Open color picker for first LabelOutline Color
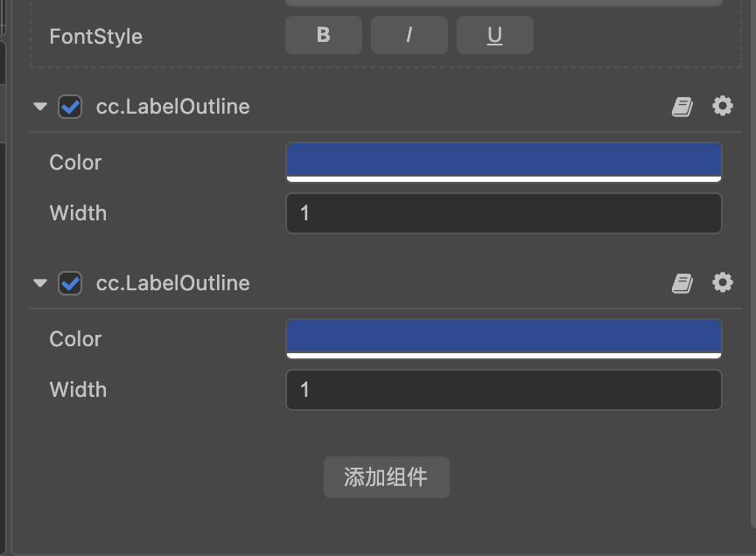756x556 pixels. coord(503,162)
